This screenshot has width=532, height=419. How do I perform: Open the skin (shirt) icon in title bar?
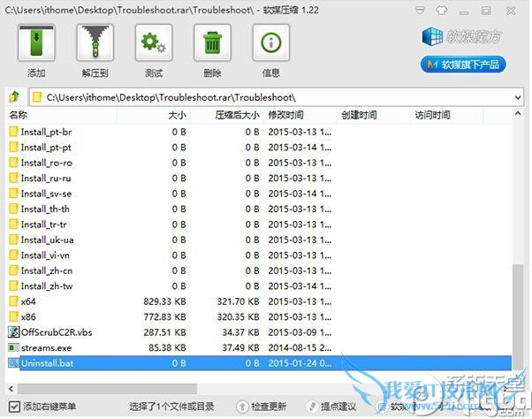click(x=441, y=11)
